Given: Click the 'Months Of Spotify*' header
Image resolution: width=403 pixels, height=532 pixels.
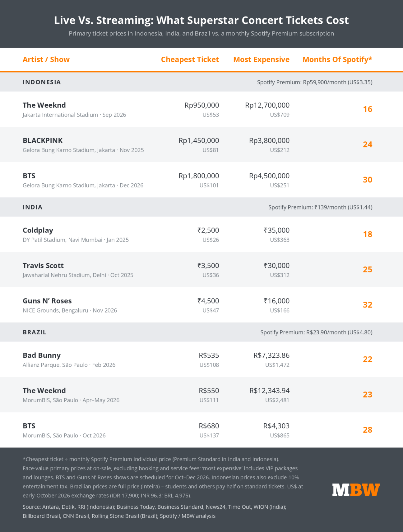Looking at the screenshot, I should tap(337, 59).
